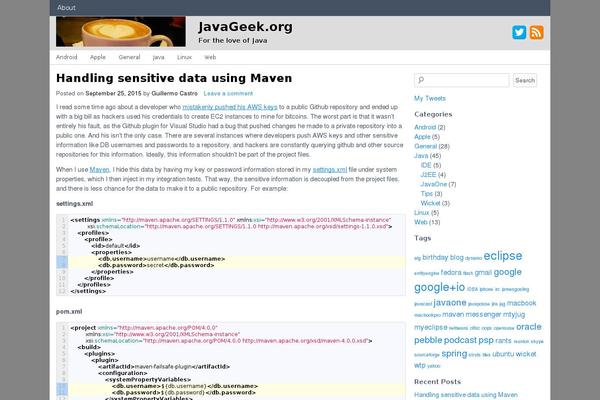Select the wtp tag
Screen dimensions: 600x400
[x=420, y=365]
